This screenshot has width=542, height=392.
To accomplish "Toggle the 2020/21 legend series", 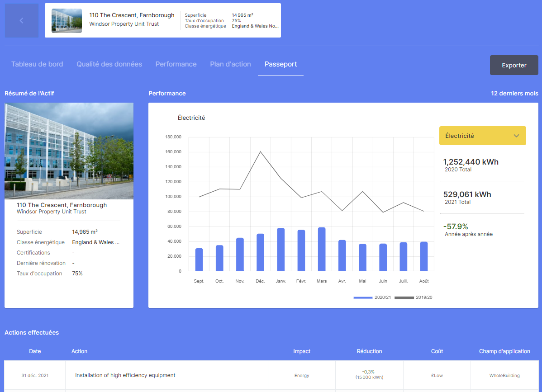I will tap(373, 298).
